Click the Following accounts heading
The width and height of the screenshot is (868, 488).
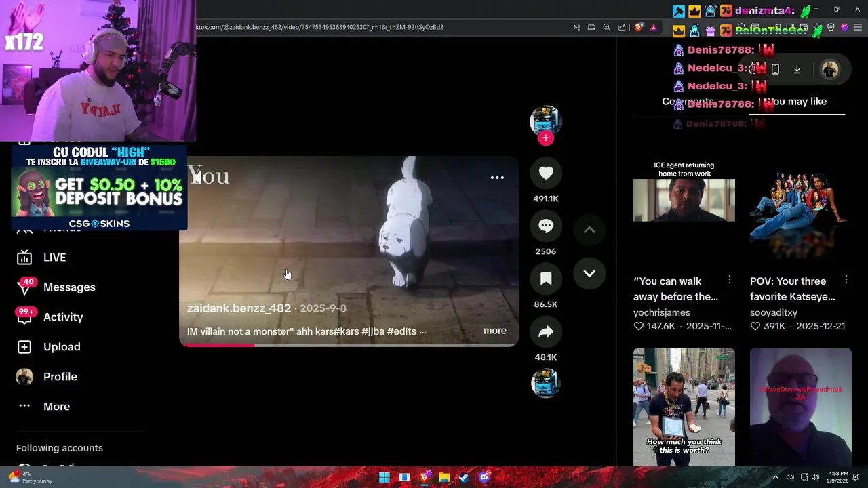pos(60,448)
